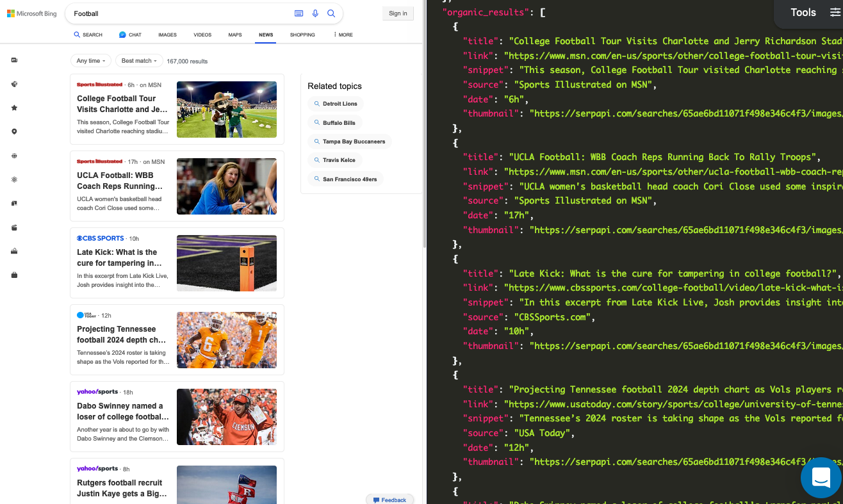Click Sports Illustrated logo on UCLA card
Screen dimensions: 843x504
(x=99, y=161)
